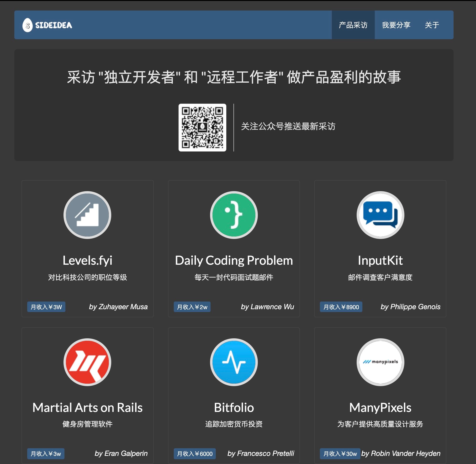Open the Daily Coding Problem title
This screenshot has height=464, width=476.
(234, 260)
